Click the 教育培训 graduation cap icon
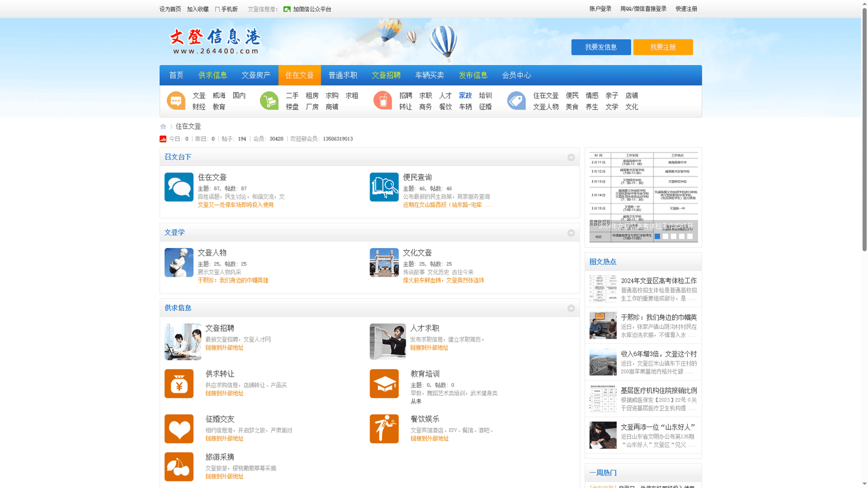This screenshot has height=488, width=868. (384, 384)
